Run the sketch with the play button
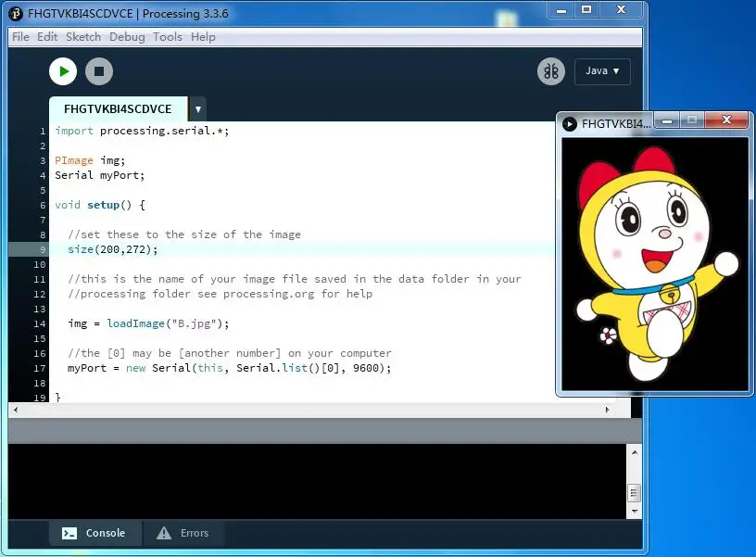This screenshot has width=756, height=557. coord(62,71)
